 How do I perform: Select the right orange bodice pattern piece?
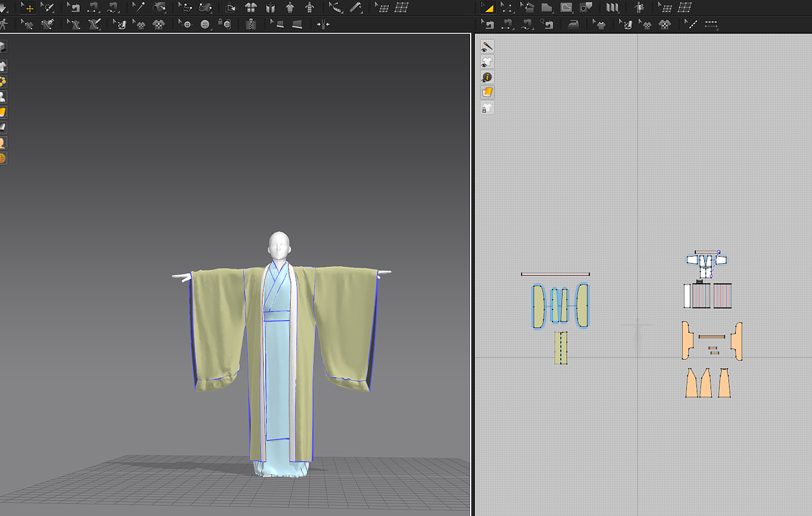[737, 341]
